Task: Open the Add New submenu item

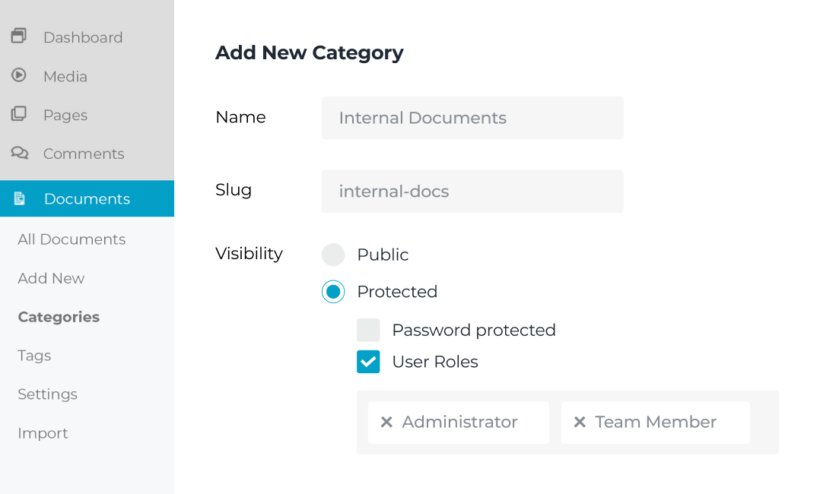Action: click(51, 278)
